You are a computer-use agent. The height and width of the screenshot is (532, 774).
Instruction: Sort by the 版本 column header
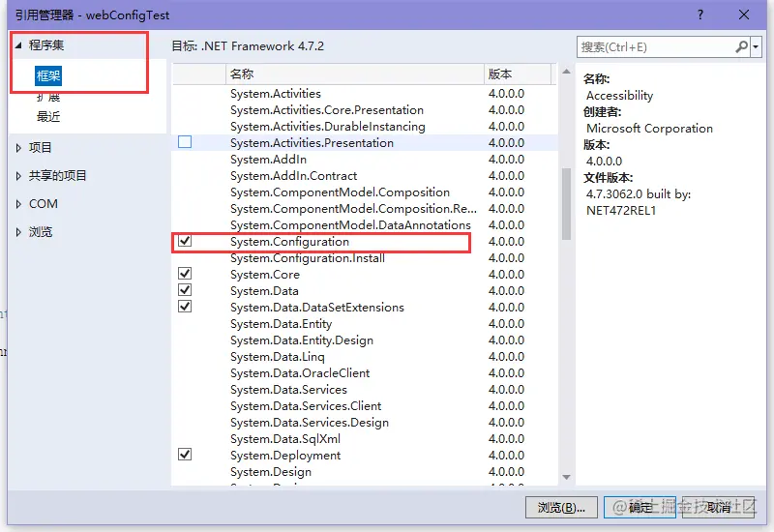click(x=518, y=74)
